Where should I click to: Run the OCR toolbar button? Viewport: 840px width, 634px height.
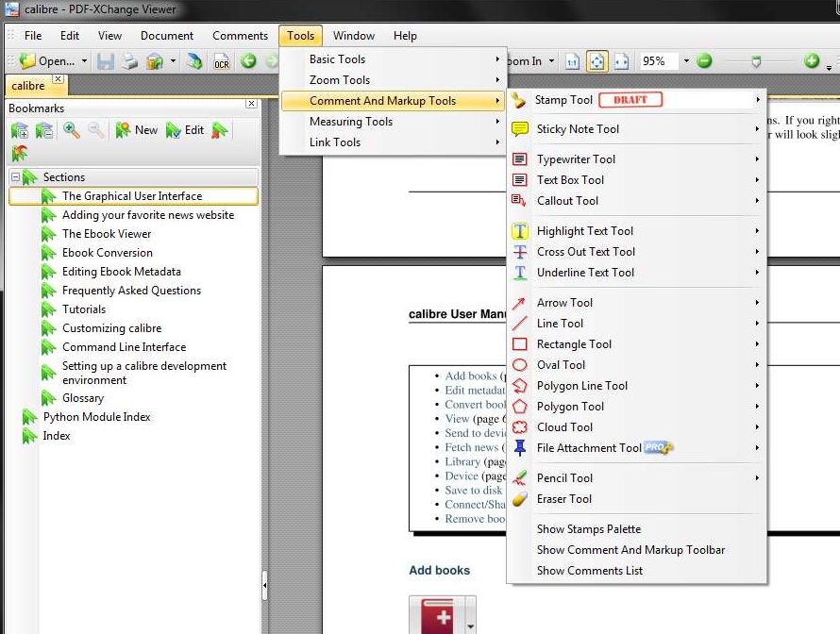click(x=221, y=61)
